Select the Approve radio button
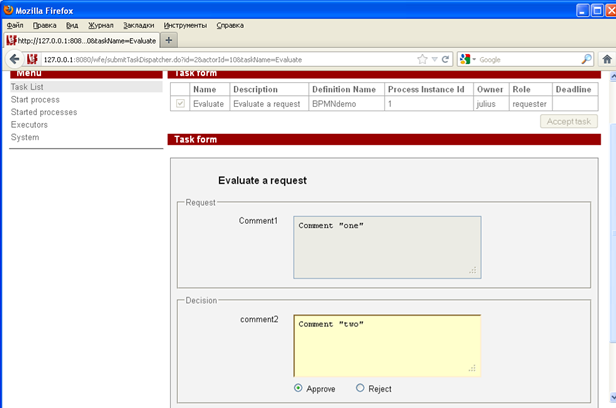Screen dimensions: 616x408 pyautogui.click(x=298, y=388)
